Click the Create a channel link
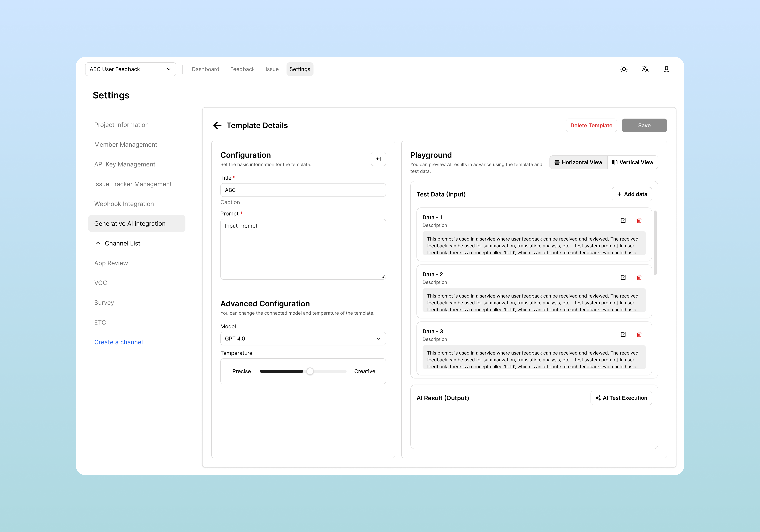Image resolution: width=760 pixels, height=532 pixels. 118,342
